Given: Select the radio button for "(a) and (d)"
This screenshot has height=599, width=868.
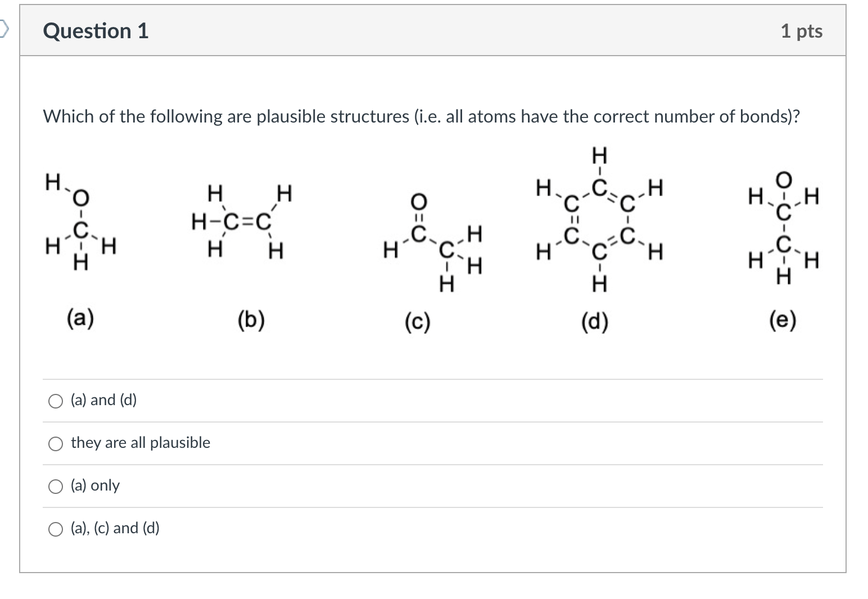Looking at the screenshot, I should [x=56, y=401].
